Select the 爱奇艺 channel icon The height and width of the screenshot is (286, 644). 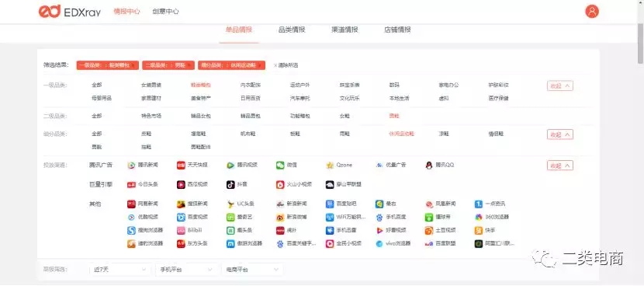coord(230,218)
